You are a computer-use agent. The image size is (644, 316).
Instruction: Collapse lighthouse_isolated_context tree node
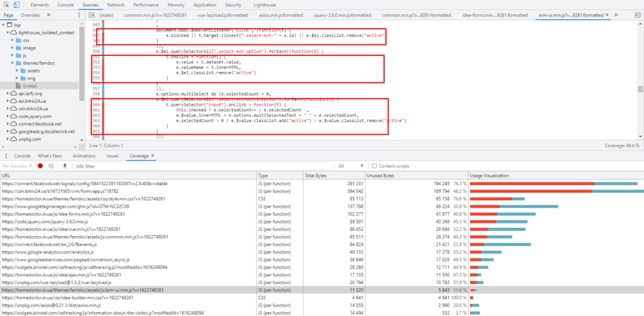tap(8, 33)
